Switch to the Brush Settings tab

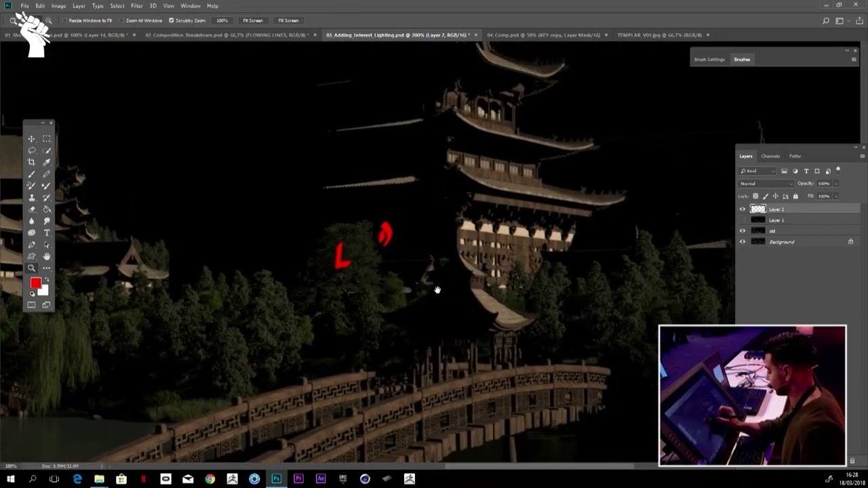709,60
